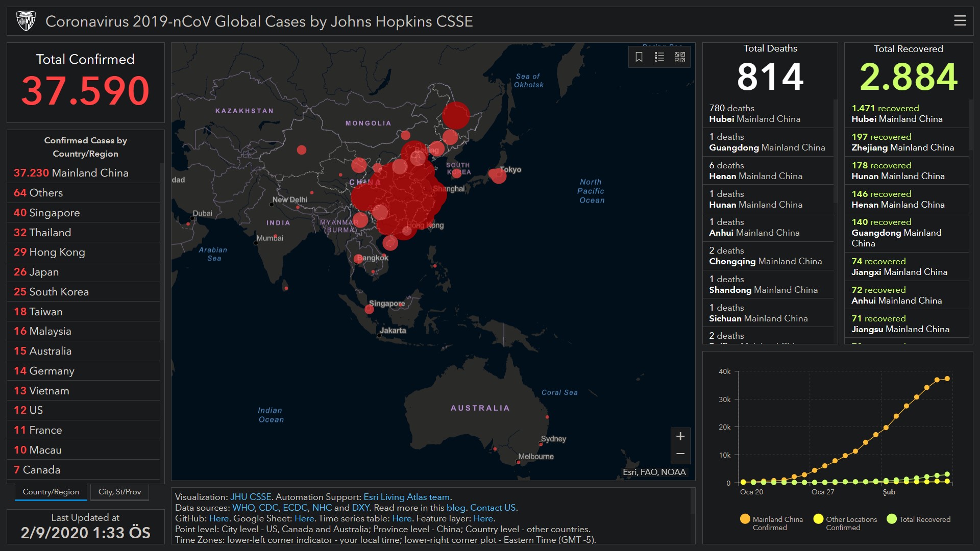Select 25 South Korea row
This screenshot has height=551, width=980.
(x=84, y=292)
